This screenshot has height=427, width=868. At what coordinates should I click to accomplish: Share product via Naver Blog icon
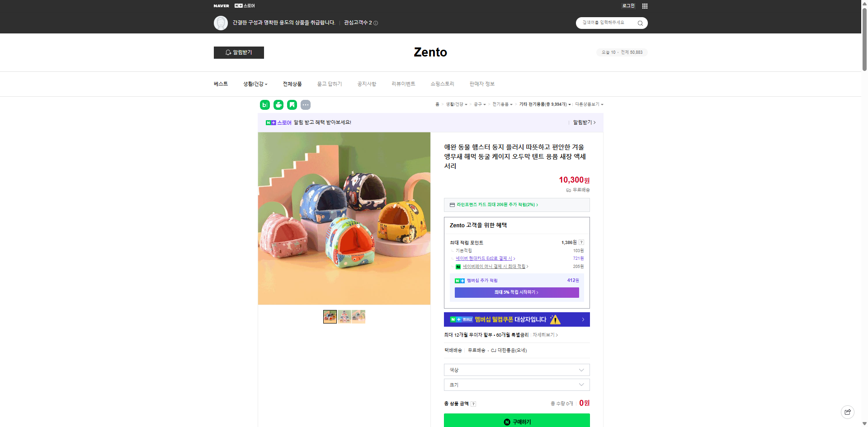[x=264, y=104]
